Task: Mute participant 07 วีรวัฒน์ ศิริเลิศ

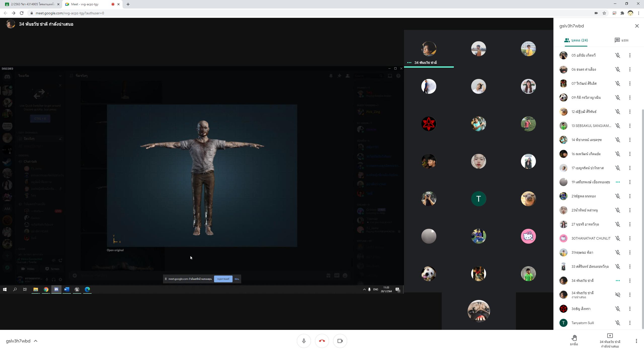Action: (618, 83)
